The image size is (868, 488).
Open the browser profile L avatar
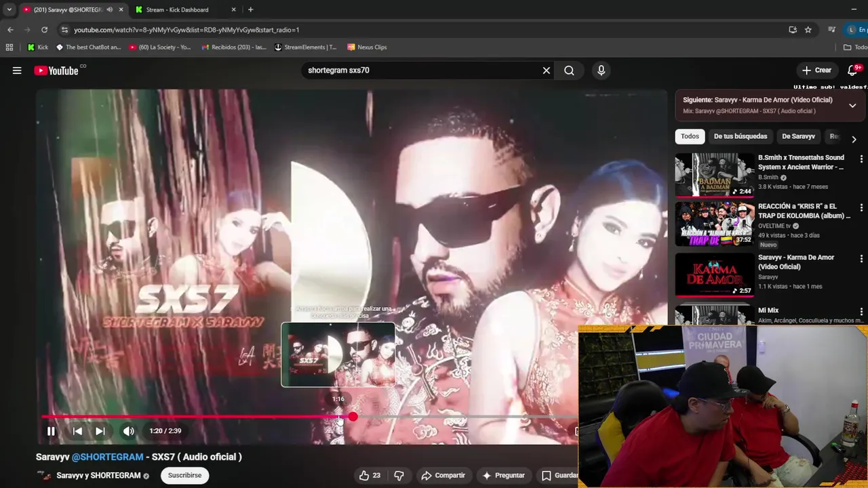coord(851,30)
